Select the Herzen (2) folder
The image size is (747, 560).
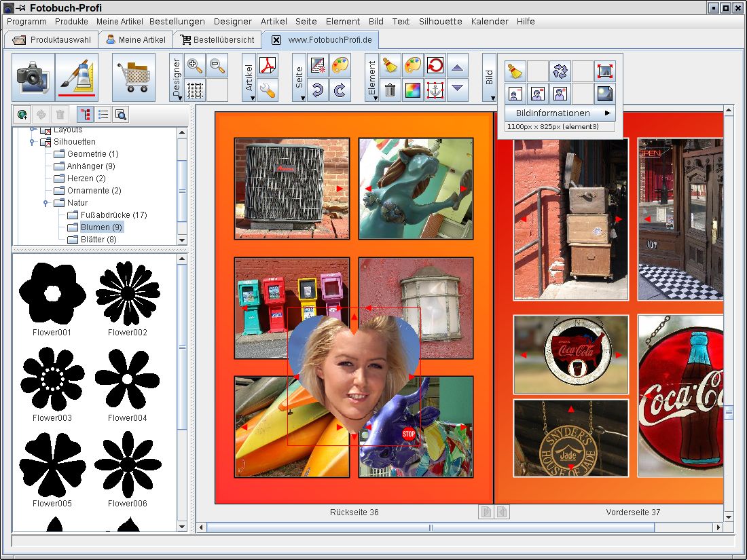80,178
